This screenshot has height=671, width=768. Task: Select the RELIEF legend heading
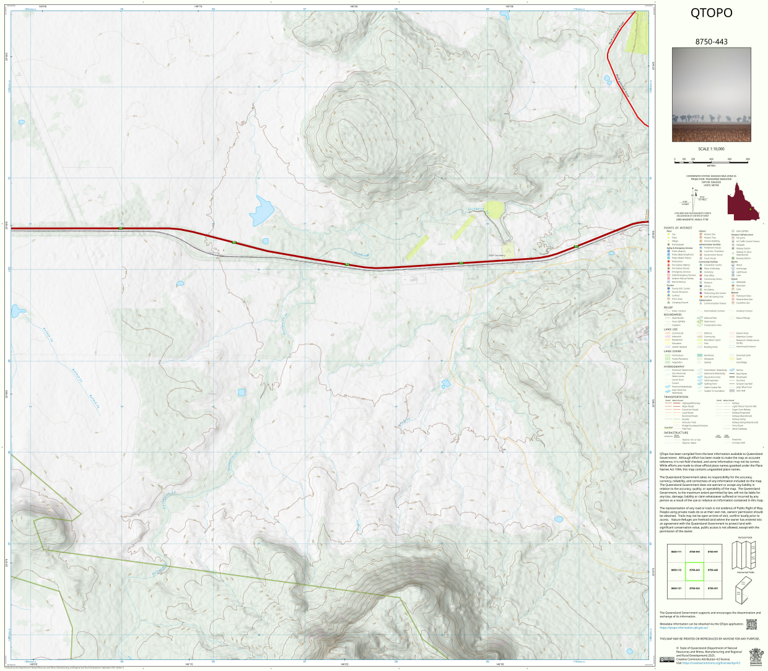(667, 308)
